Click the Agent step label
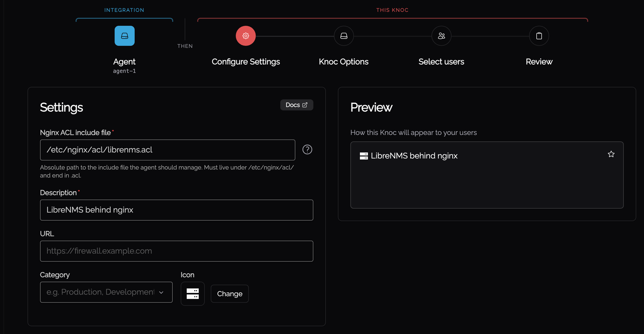The image size is (644, 334). click(124, 62)
